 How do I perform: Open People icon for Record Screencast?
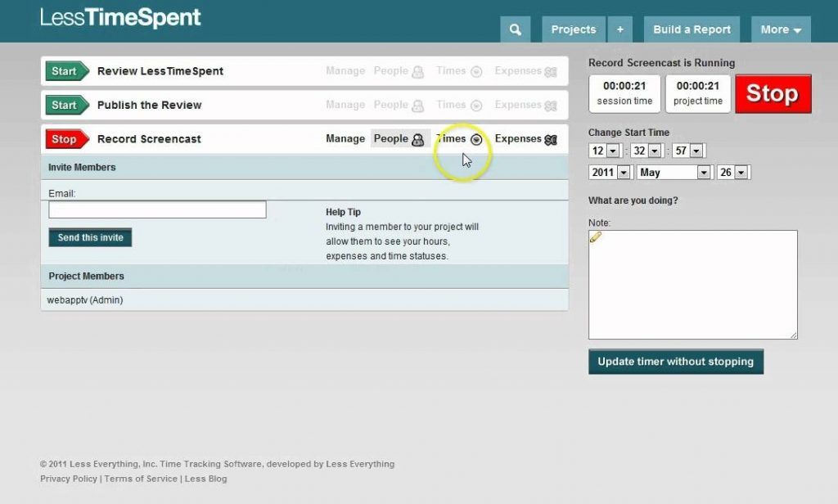click(x=418, y=139)
